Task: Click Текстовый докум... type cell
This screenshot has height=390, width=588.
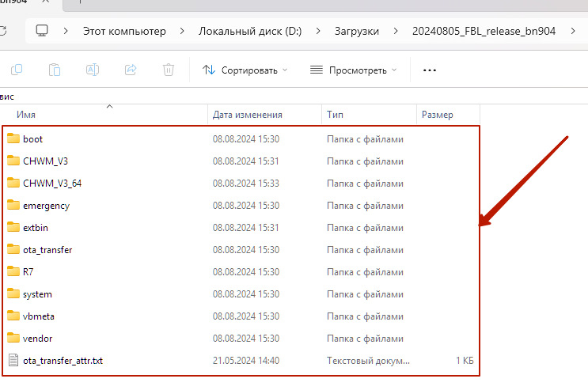Action: tap(368, 361)
